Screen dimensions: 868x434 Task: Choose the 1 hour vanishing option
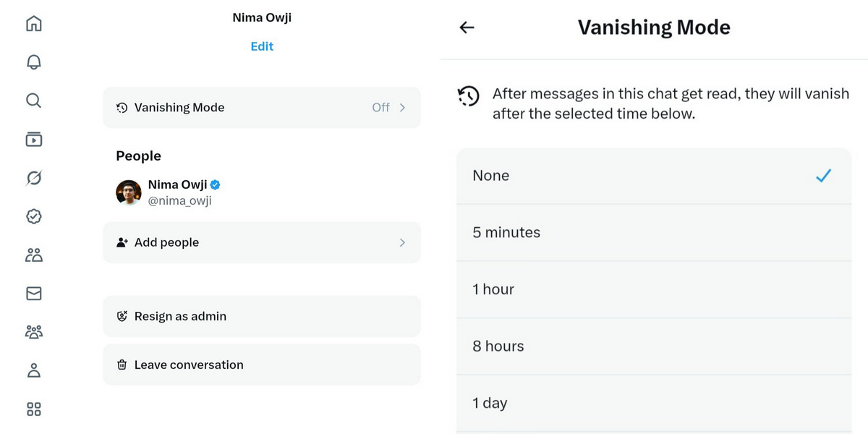[654, 289]
